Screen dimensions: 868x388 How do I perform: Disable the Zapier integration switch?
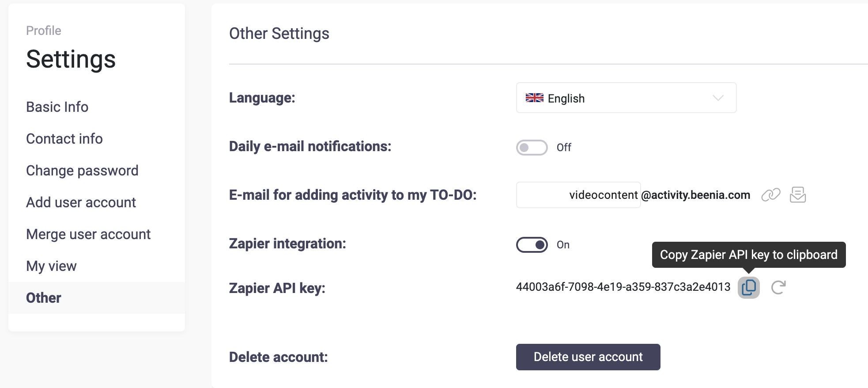(x=532, y=245)
